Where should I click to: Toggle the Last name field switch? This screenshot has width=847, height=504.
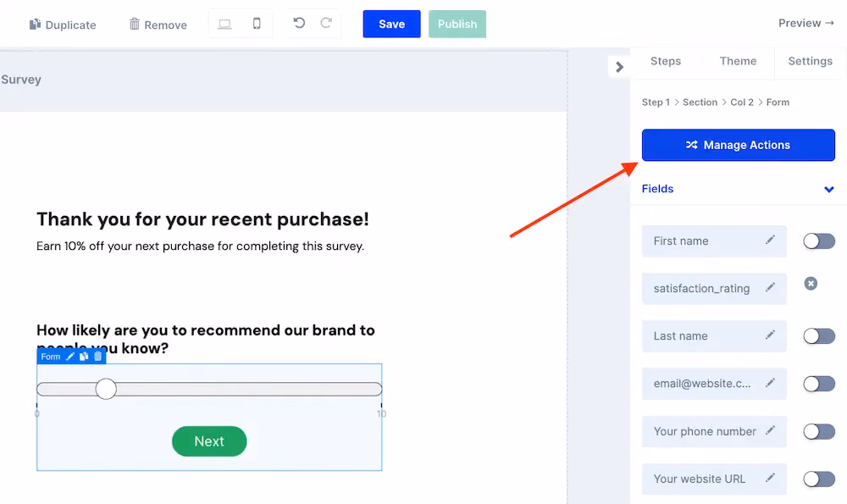[x=818, y=336]
